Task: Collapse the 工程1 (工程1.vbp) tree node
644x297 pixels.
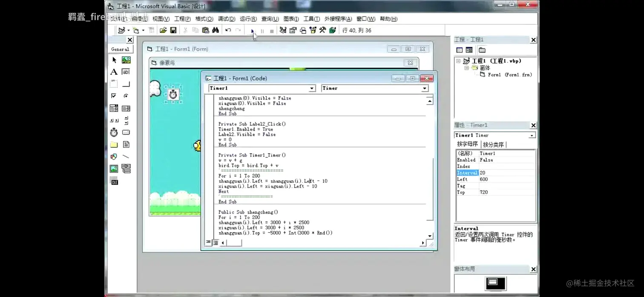Action: point(458,61)
